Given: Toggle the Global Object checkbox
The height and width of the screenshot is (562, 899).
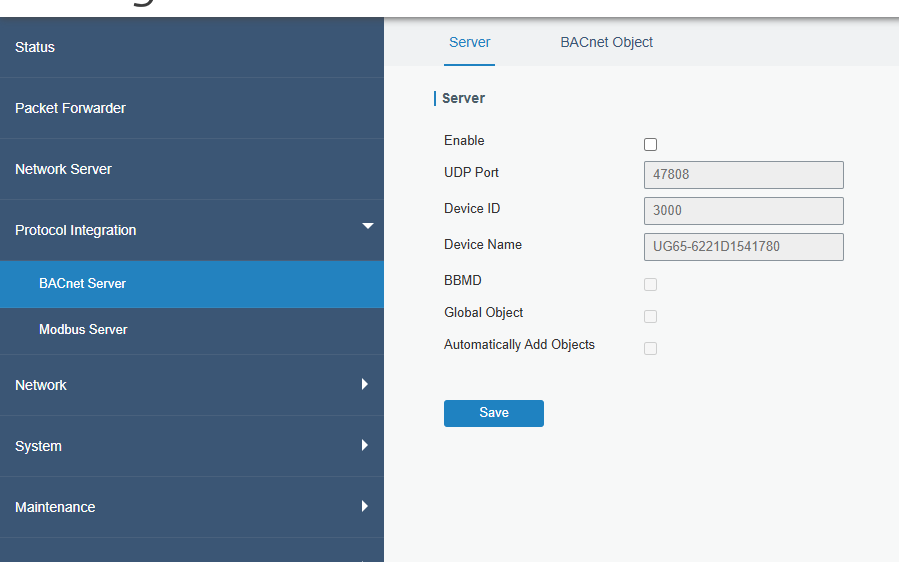Looking at the screenshot, I should (650, 317).
